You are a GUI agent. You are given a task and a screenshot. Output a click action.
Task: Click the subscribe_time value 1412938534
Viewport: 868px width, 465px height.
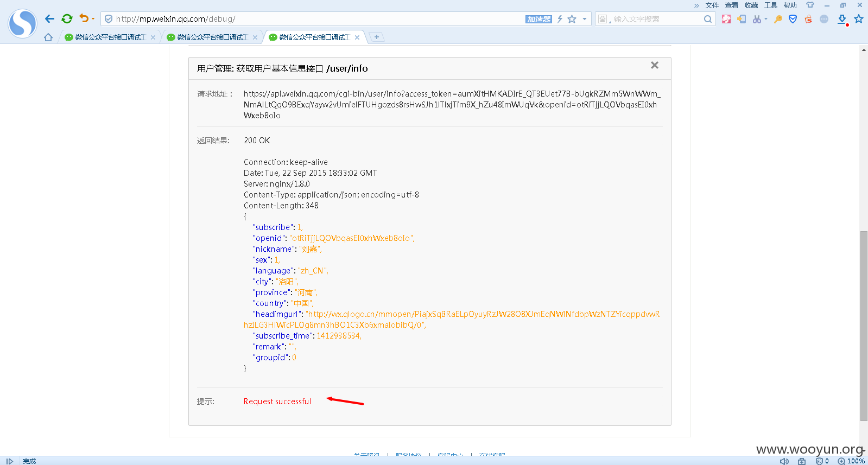[339, 336]
